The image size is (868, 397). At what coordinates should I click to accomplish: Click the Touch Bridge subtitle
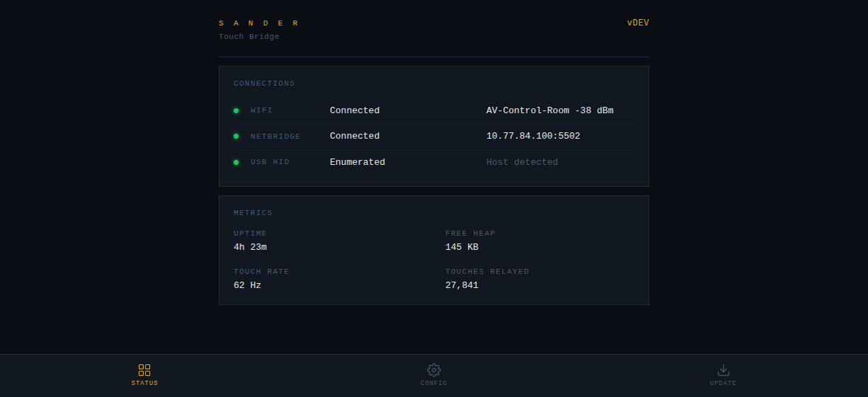click(249, 37)
